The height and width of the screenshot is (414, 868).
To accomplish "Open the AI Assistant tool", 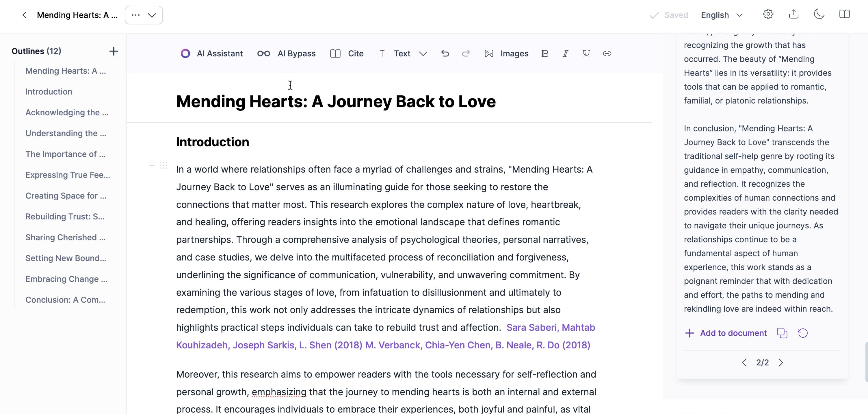I will pos(212,53).
